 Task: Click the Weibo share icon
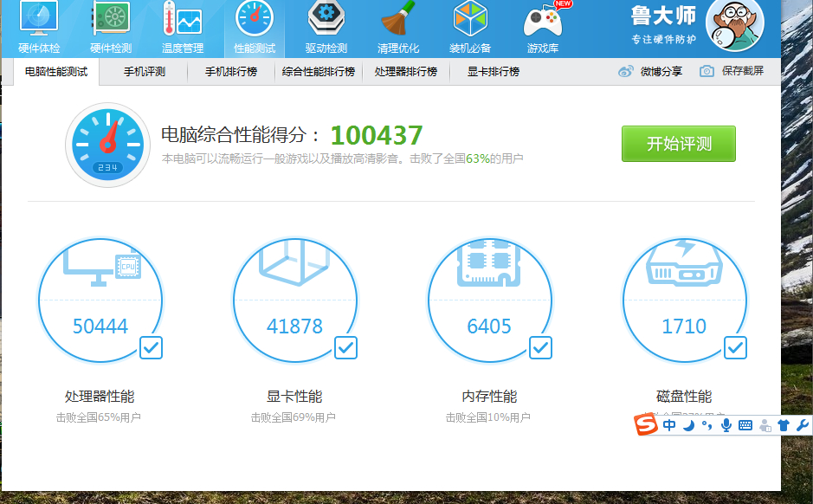[626, 72]
